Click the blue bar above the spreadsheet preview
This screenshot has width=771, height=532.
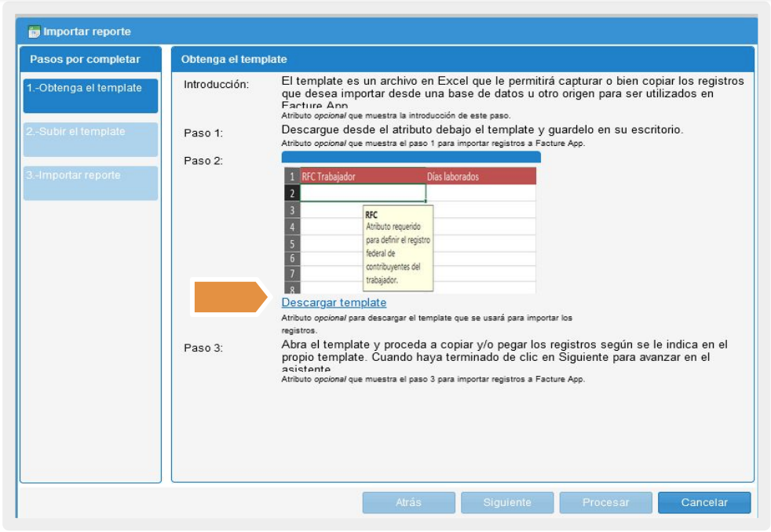411,158
